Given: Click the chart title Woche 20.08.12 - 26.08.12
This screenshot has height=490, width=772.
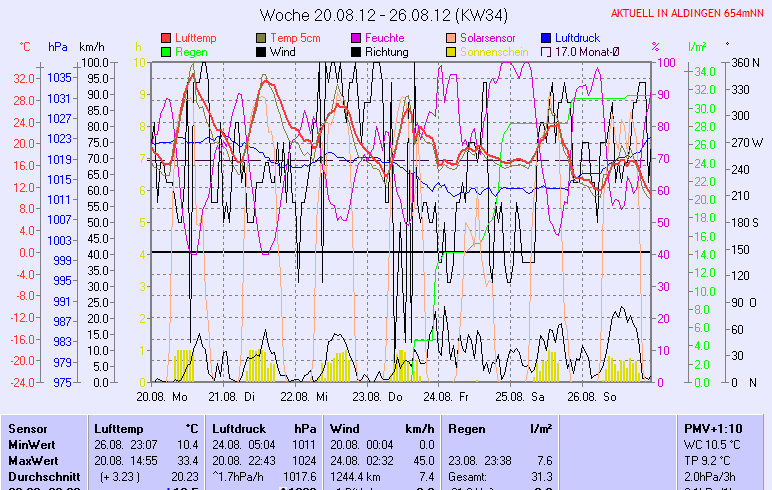Looking at the screenshot, I should [x=368, y=15].
